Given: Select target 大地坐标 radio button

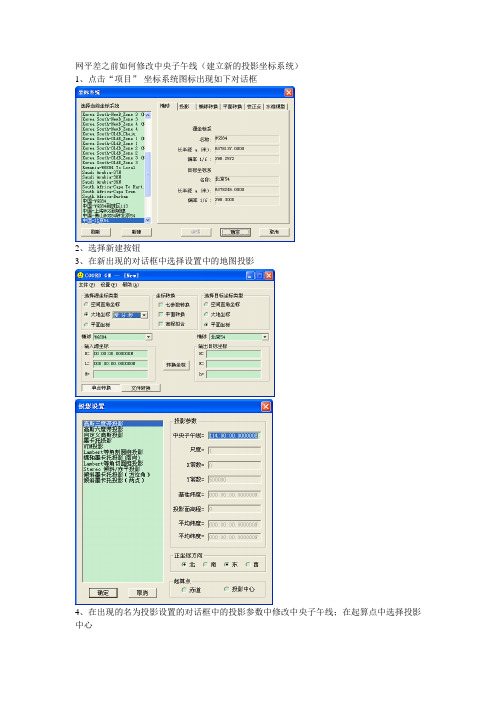Looking at the screenshot, I should coord(206,315).
